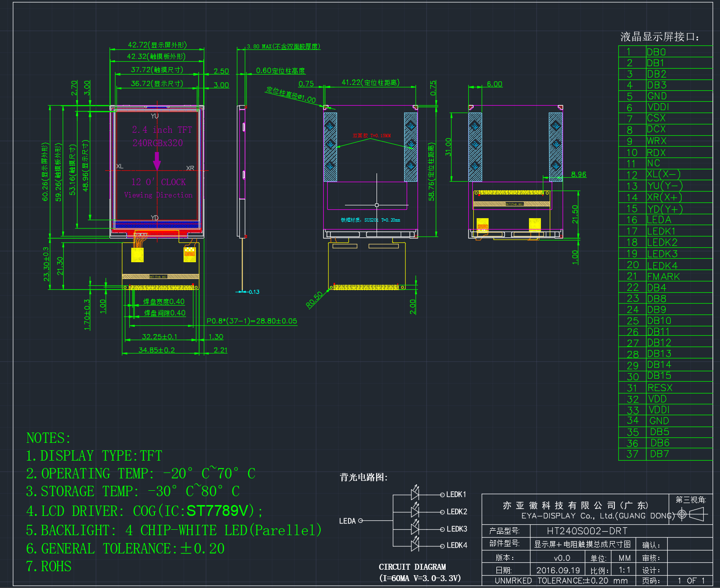Click the GENERAL TOLERANCE note line
Image resolution: width=720 pixels, height=588 pixels.
[x=125, y=549]
